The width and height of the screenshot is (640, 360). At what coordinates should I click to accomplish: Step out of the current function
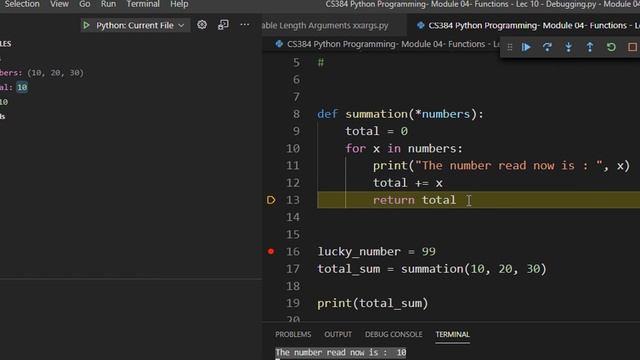(x=590, y=47)
